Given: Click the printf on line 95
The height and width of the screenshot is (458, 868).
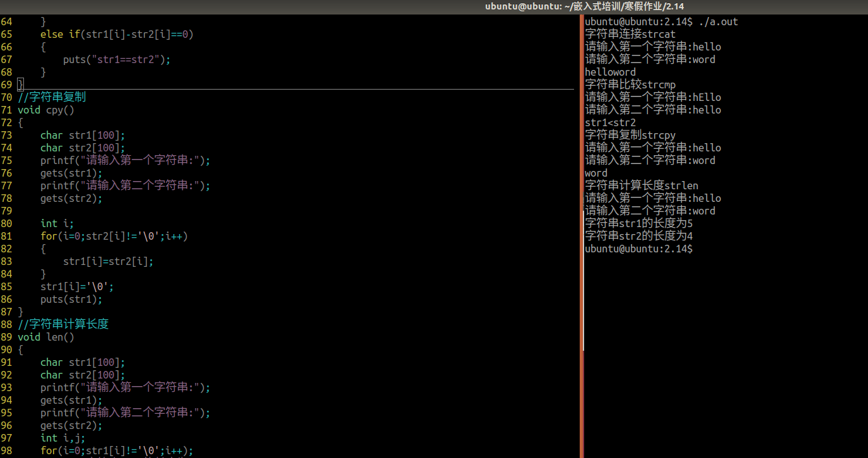Looking at the screenshot, I should (125, 413).
